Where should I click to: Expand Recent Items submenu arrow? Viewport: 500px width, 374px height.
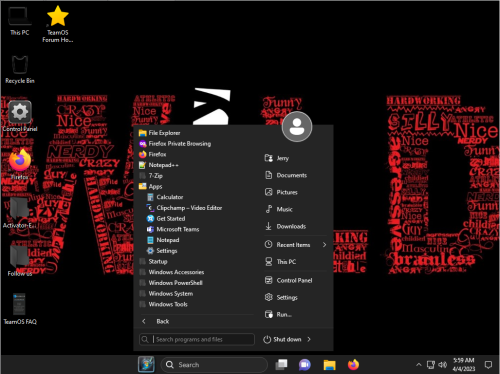point(324,245)
